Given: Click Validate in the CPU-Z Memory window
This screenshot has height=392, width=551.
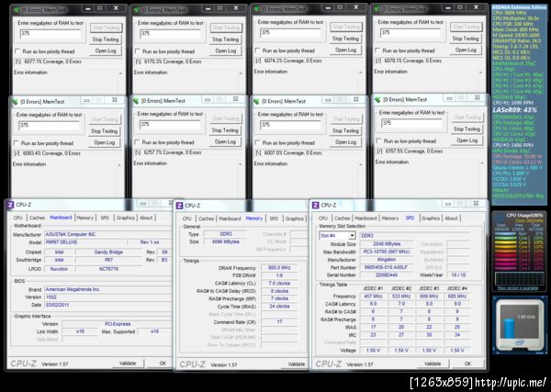Looking at the screenshot, I should [296, 364].
